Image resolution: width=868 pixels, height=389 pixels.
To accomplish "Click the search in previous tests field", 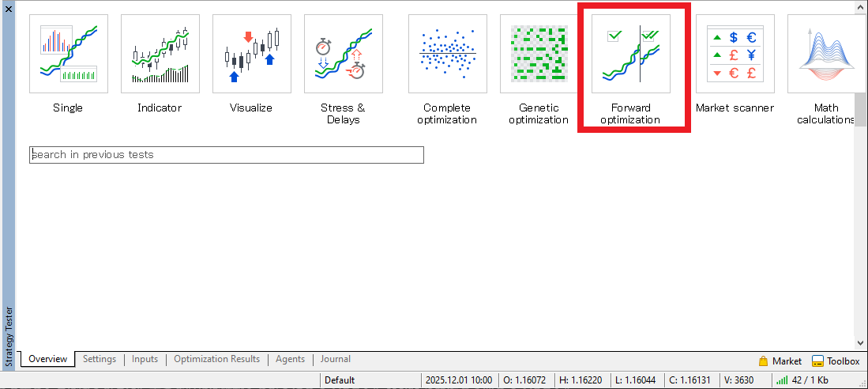I will pos(227,155).
